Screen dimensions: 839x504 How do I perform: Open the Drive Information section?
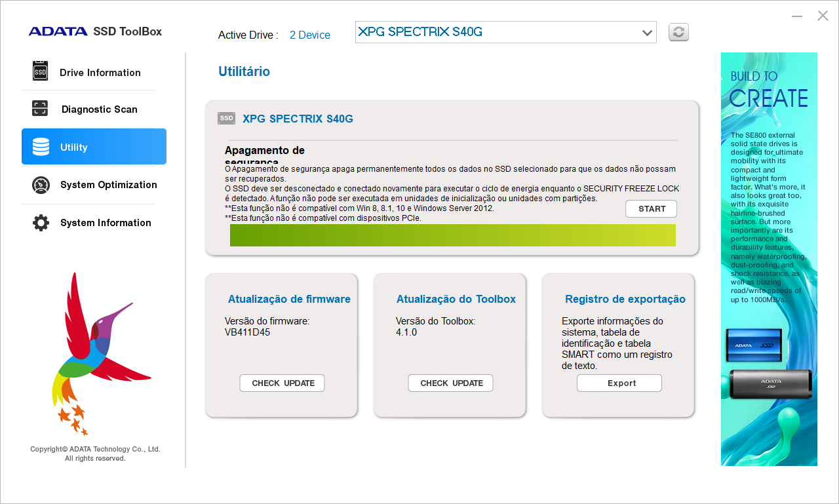point(94,71)
